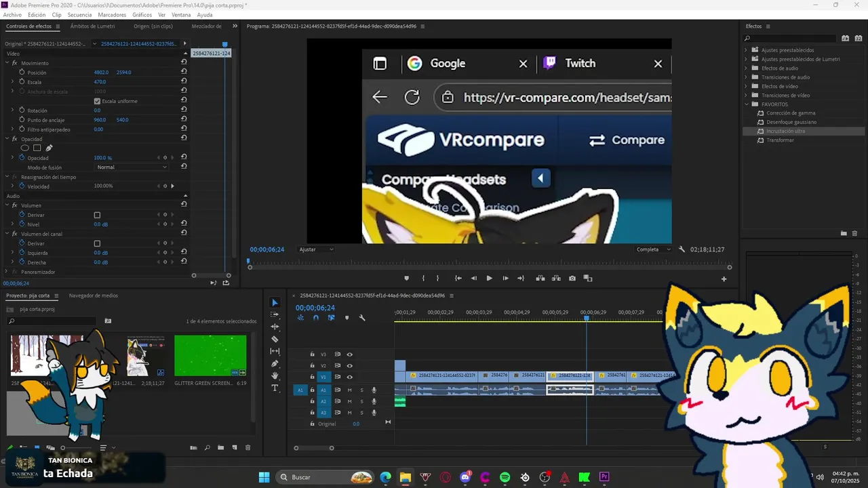
Task: Select Desenfoque gaussiano effect
Action: (791, 122)
